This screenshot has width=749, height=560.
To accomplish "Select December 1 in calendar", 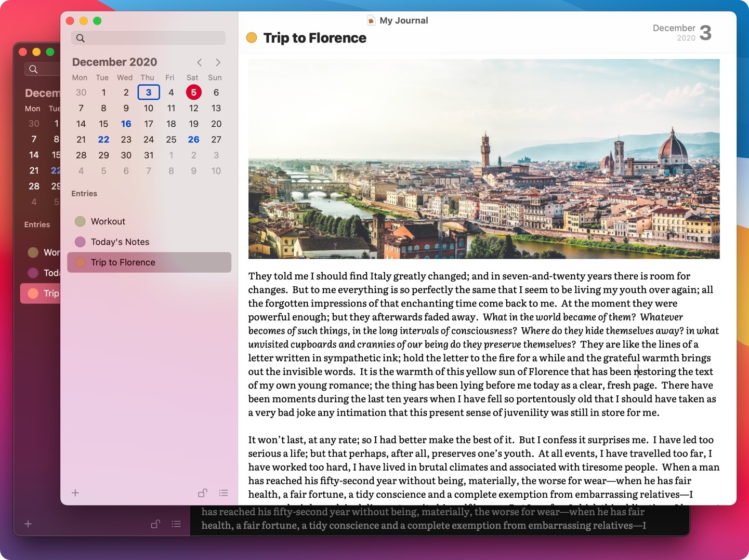I will pos(103,92).
